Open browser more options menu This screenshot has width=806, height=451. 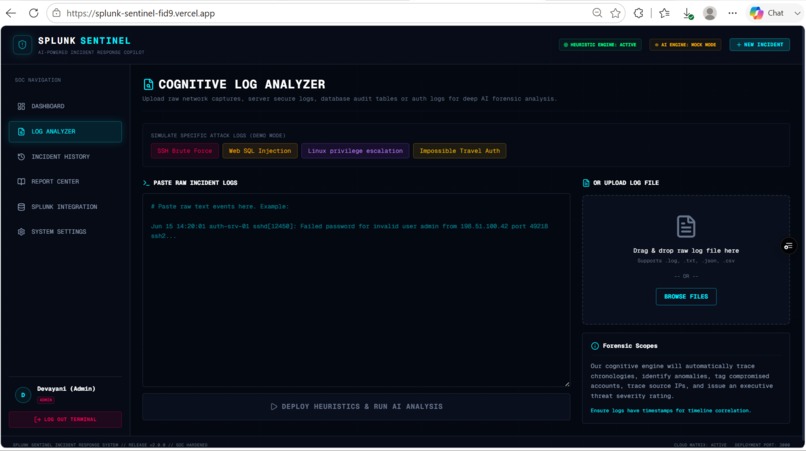[732, 13]
